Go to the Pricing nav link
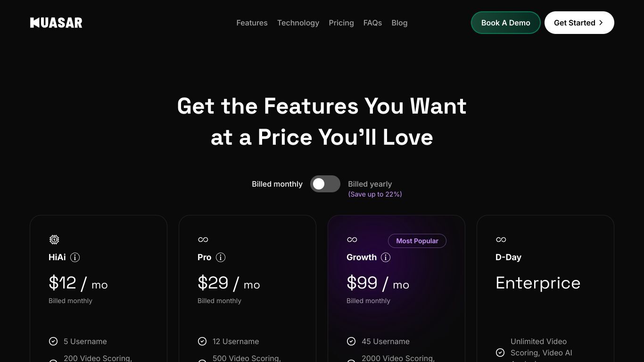The height and width of the screenshot is (362, 644). pos(341,23)
